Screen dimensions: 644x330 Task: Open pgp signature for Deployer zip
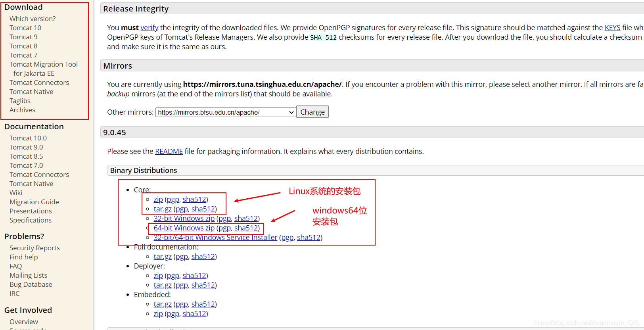(173, 275)
